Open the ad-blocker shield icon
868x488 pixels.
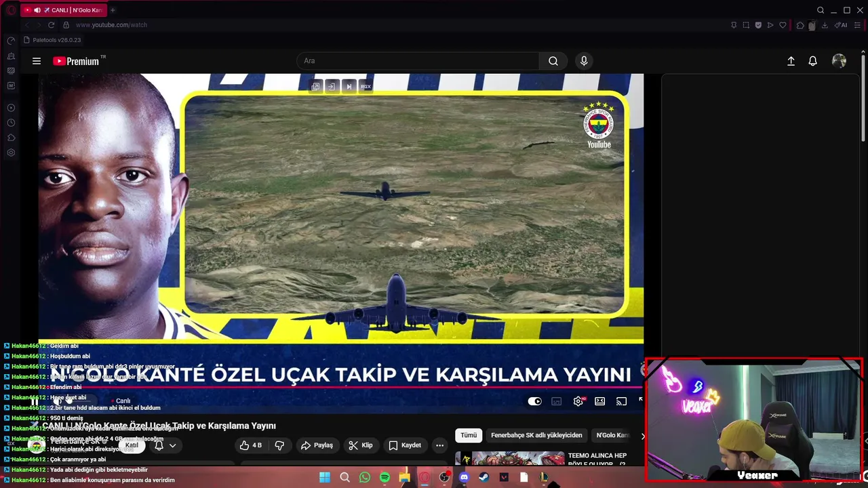coord(758,25)
